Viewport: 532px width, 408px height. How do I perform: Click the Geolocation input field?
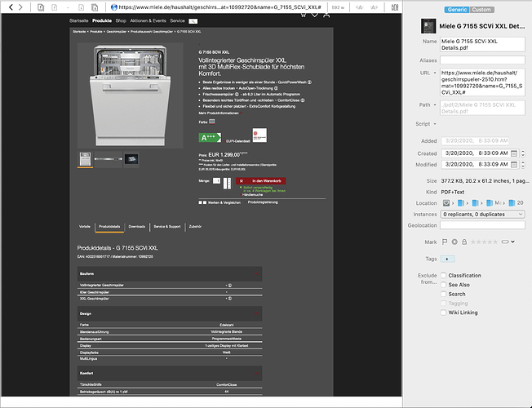482,225
